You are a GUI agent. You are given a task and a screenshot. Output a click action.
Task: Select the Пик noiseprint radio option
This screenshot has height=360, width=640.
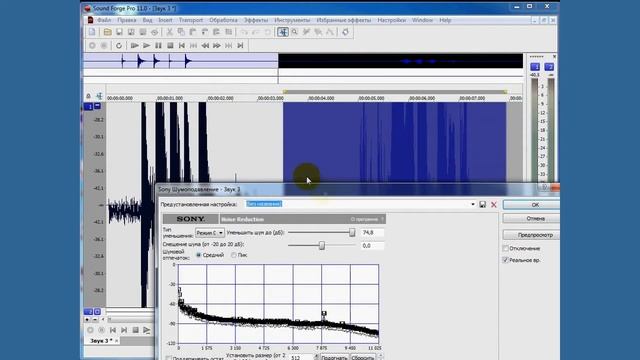(233, 255)
